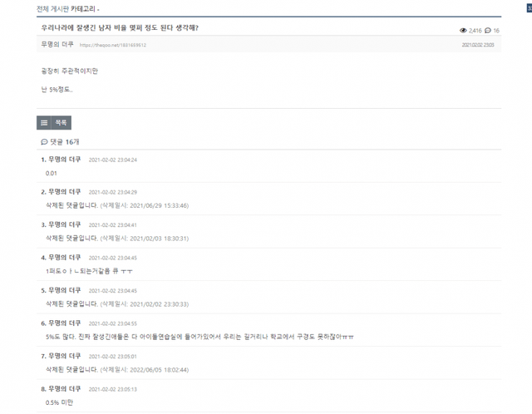Click the dark icon at top-right corner
532x414 pixels.
pos(530,7)
